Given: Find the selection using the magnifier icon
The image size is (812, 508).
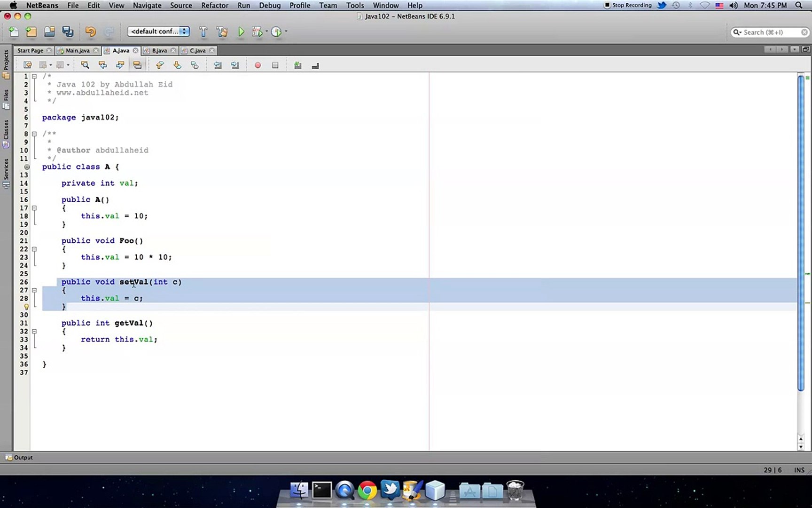Looking at the screenshot, I should tap(85, 65).
